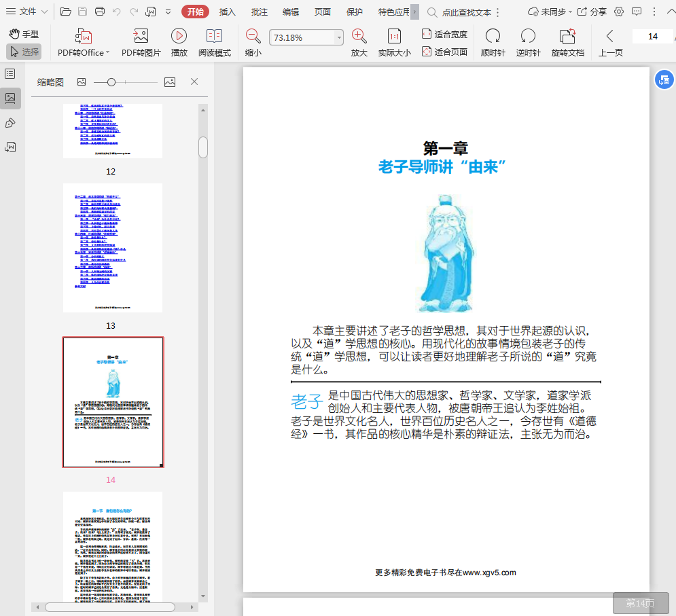
Task: Click the 分享 share button
Action: click(x=592, y=12)
